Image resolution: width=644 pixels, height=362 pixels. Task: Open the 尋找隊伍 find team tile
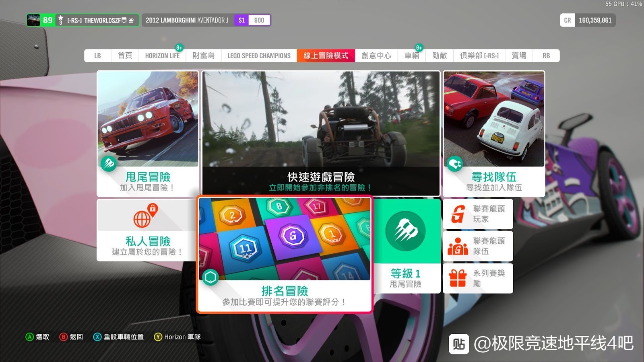pos(494,134)
